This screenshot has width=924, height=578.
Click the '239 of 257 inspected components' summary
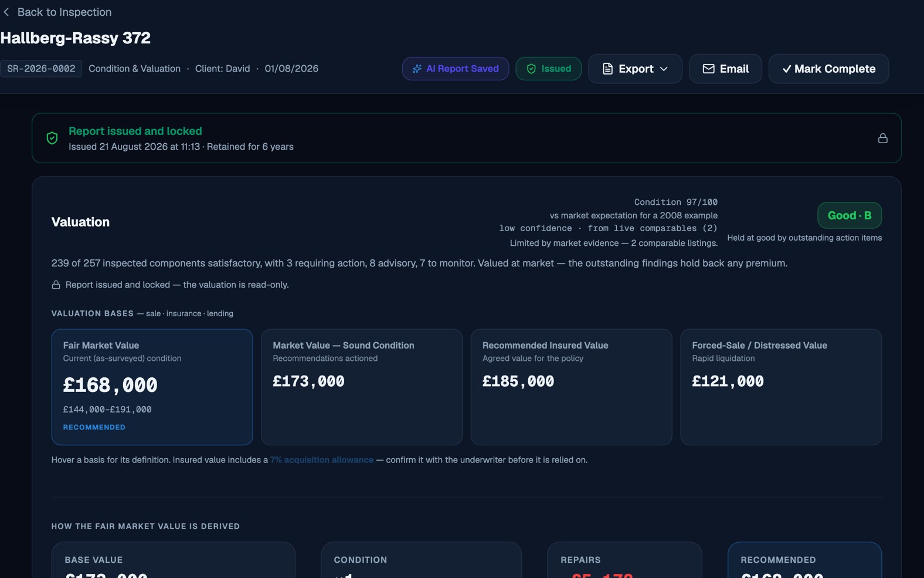(419, 263)
